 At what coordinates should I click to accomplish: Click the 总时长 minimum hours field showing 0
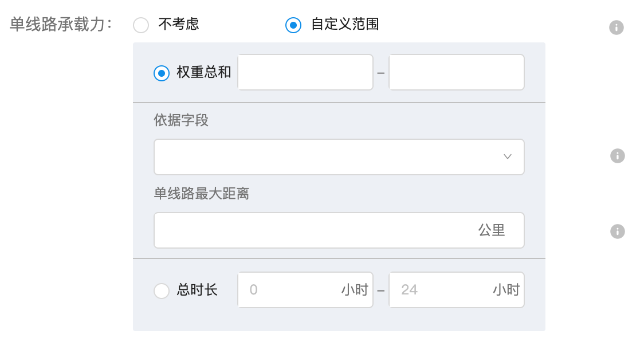(305, 289)
